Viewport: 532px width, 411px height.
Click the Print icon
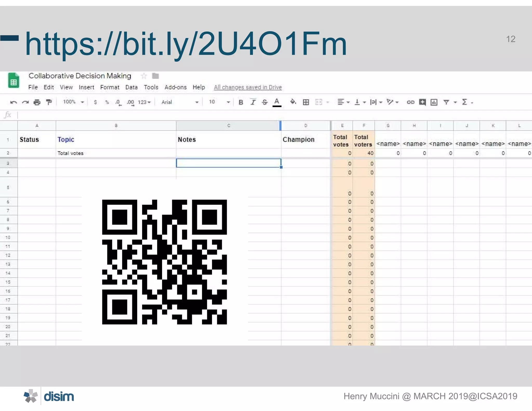37,102
